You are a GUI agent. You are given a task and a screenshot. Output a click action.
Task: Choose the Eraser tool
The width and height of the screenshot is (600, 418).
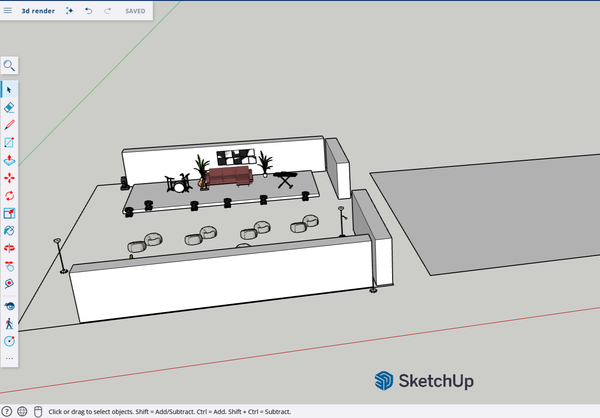pos(9,107)
